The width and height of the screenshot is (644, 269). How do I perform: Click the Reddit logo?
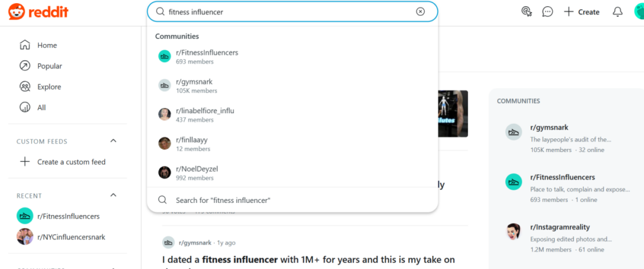(x=38, y=12)
